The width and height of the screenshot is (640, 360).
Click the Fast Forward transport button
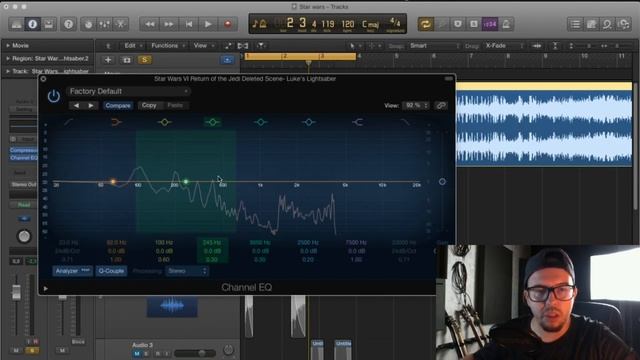(169, 24)
